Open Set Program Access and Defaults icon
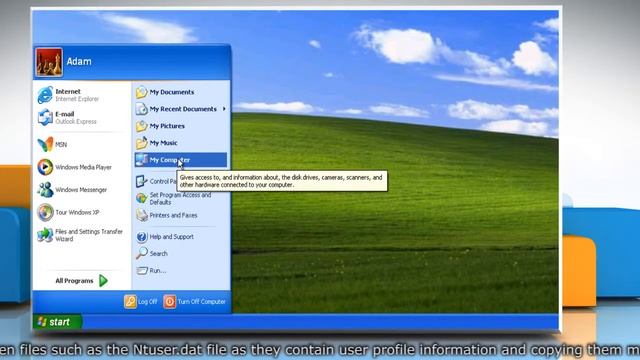The height and width of the screenshot is (360, 640). (x=142, y=198)
